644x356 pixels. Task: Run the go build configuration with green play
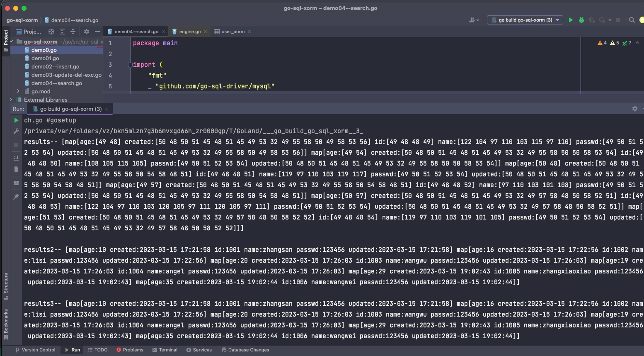pos(571,20)
